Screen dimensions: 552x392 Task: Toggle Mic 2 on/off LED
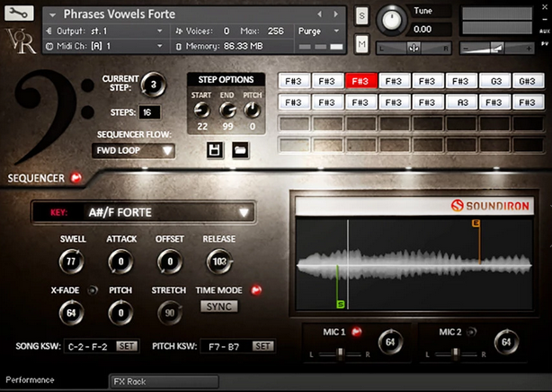pos(471,332)
